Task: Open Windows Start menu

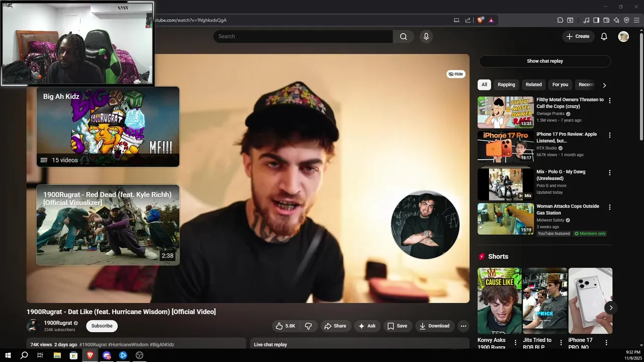Action: coord(8,355)
